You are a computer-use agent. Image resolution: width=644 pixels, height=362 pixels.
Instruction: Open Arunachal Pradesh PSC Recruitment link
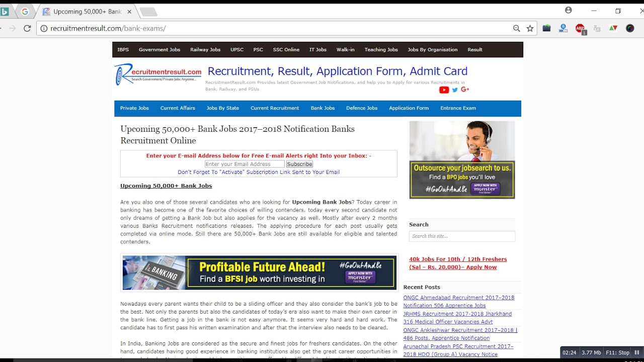(x=458, y=350)
